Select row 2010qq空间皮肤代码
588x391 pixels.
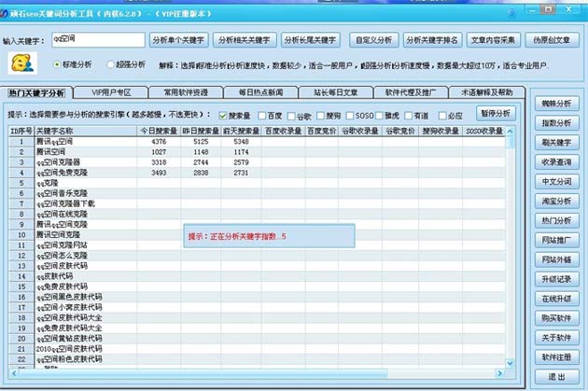click(257, 349)
